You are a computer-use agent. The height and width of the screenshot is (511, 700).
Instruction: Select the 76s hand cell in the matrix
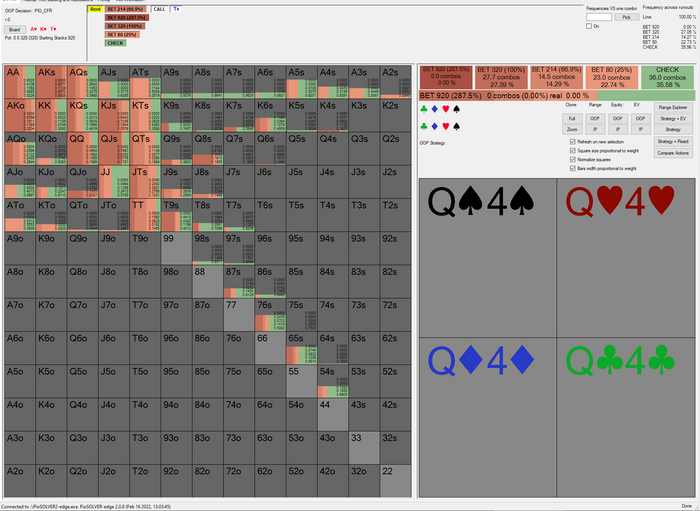(270, 315)
